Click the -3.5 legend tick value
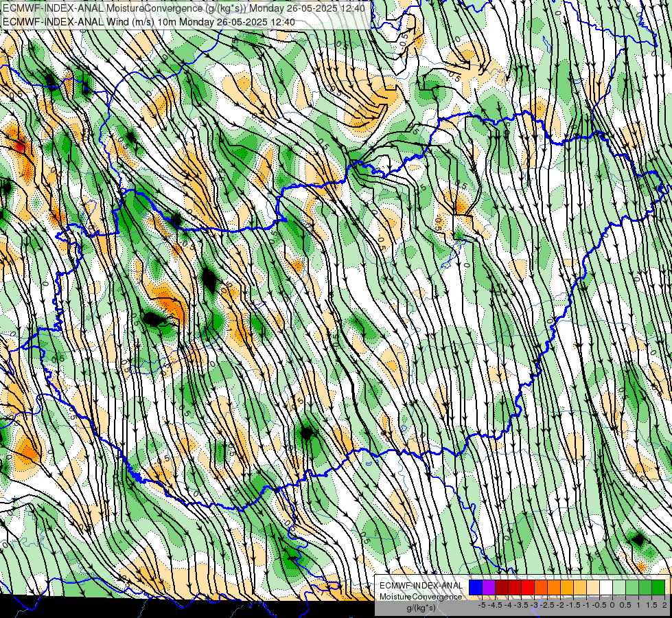Viewport: 672px width, 618px height. tap(521, 605)
